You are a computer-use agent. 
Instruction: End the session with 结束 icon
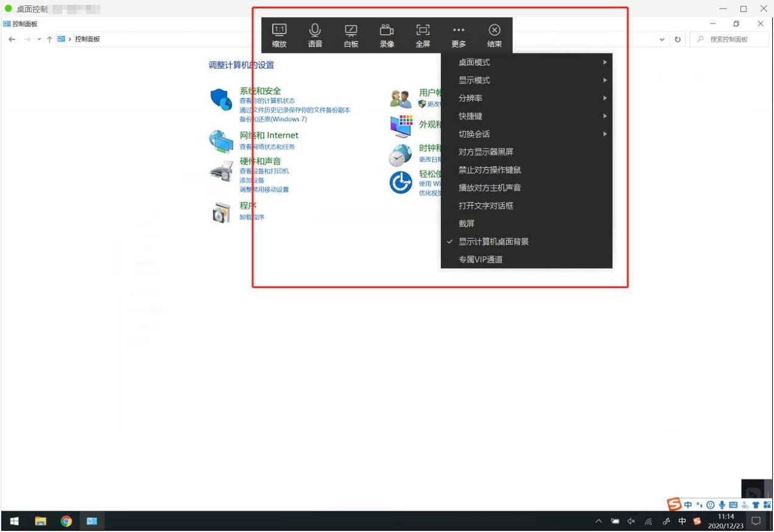coord(494,30)
